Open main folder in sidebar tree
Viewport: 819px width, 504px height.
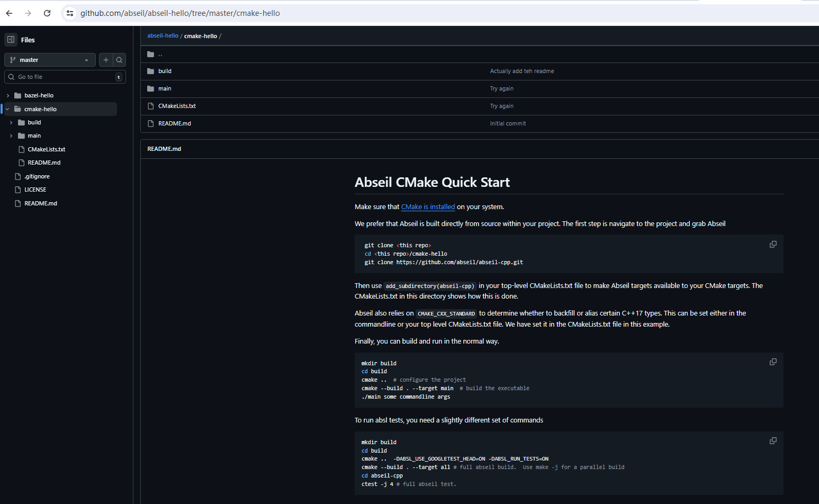[x=34, y=136]
